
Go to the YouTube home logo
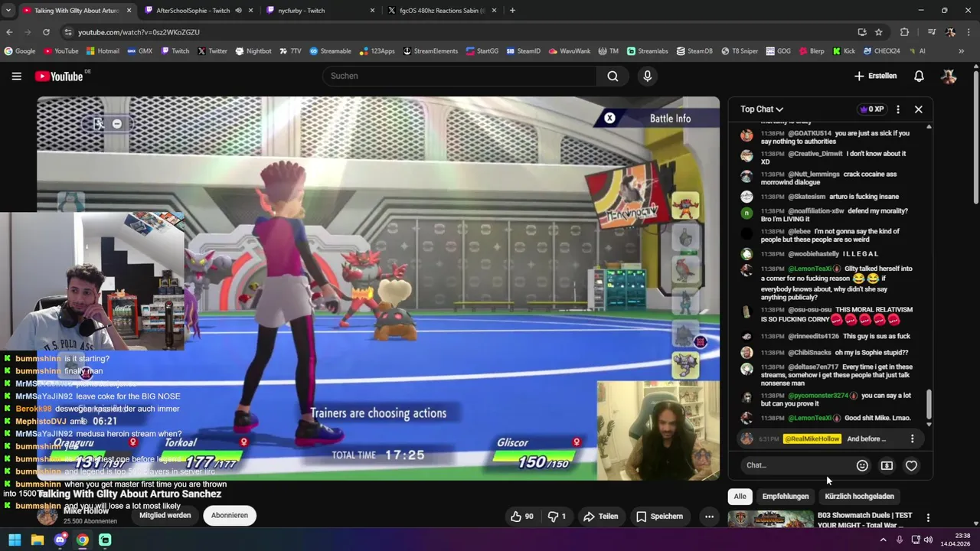coord(59,76)
